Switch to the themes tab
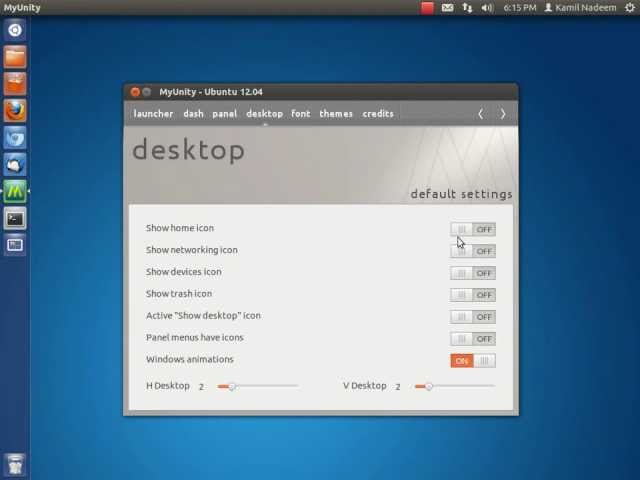The height and width of the screenshot is (480, 640). point(336,113)
